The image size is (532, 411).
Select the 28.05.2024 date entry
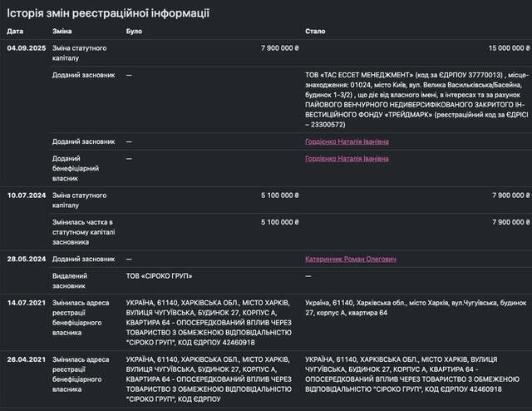coord(27,260)
